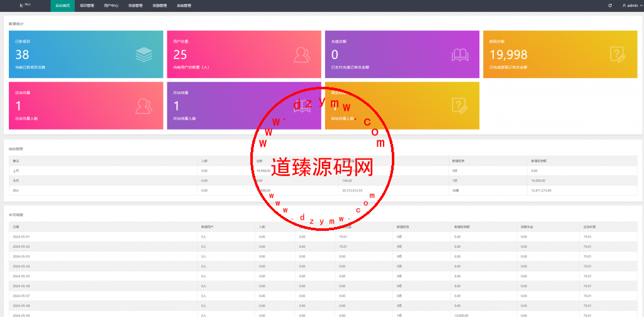Select the 用户总量 card showing 25
Screen dimensions: 644x317
tap(244, 54)
